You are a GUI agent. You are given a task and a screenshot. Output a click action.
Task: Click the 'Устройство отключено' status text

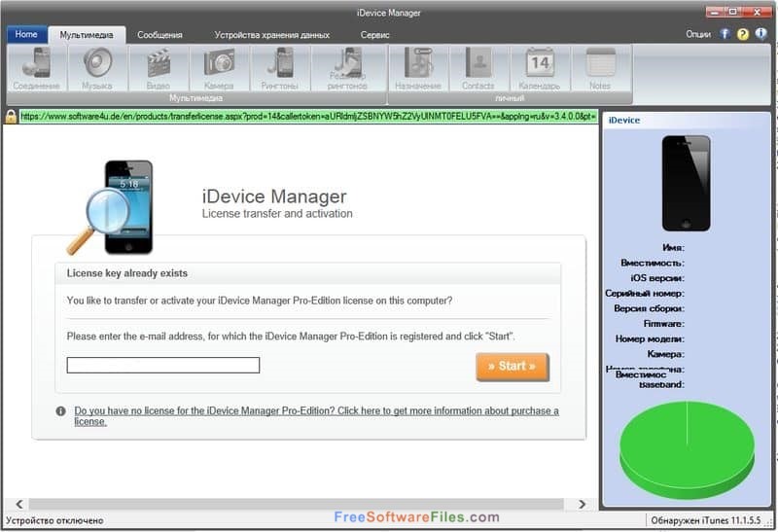coord(54,520)
